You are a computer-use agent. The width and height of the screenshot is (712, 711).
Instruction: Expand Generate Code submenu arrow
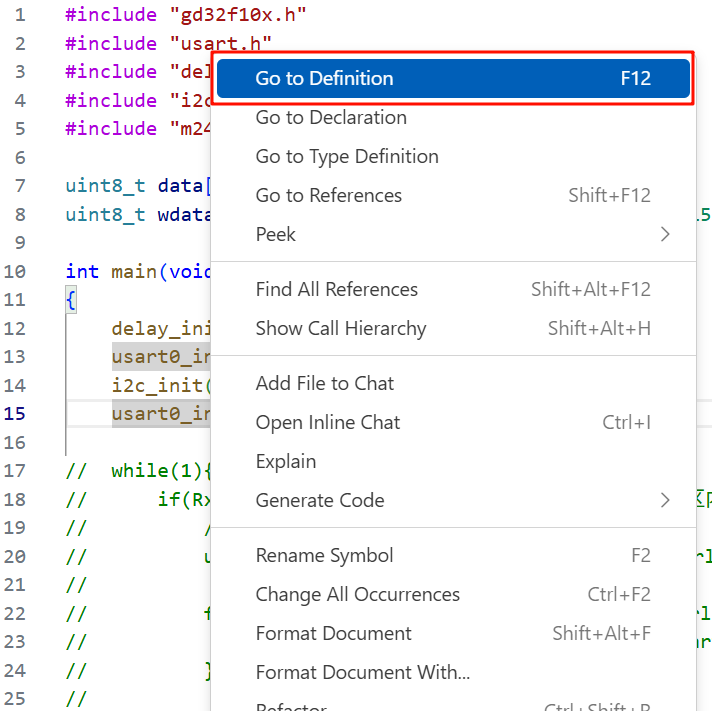pyautogui.click(x=665, y=501)
